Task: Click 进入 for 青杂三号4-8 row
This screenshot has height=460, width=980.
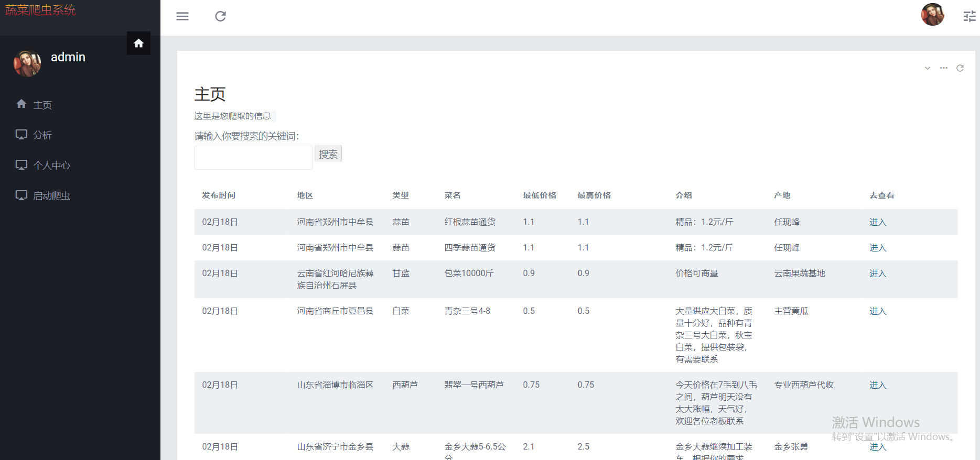Action: (878, 311)
